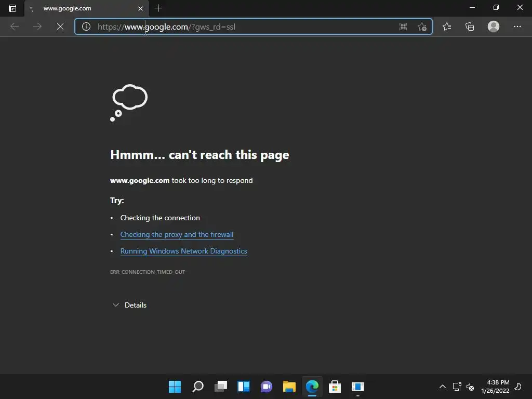
Task: Open the Favorites list
Action: click(447, 26)
